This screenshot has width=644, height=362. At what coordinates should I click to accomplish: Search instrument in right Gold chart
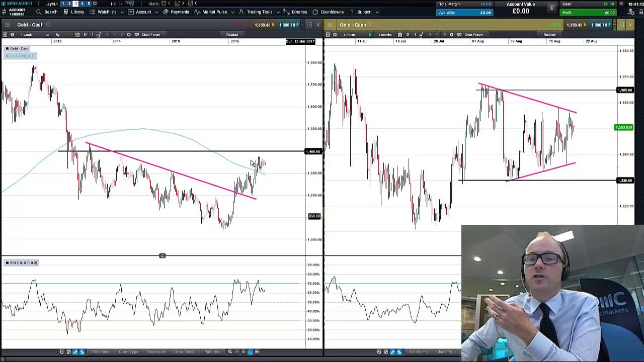click(x=371, y=25)
